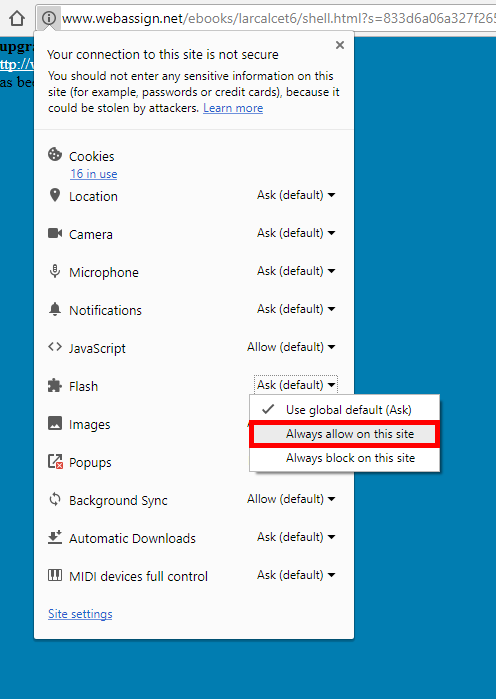Click the browser Home icon

click(17, 18)
